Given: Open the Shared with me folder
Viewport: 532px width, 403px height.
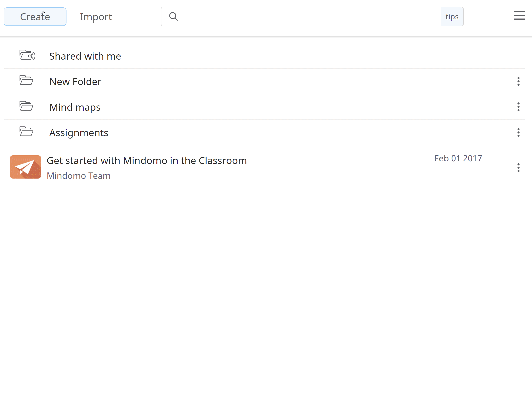Looking at the screenshot, I should click(85, 56).
